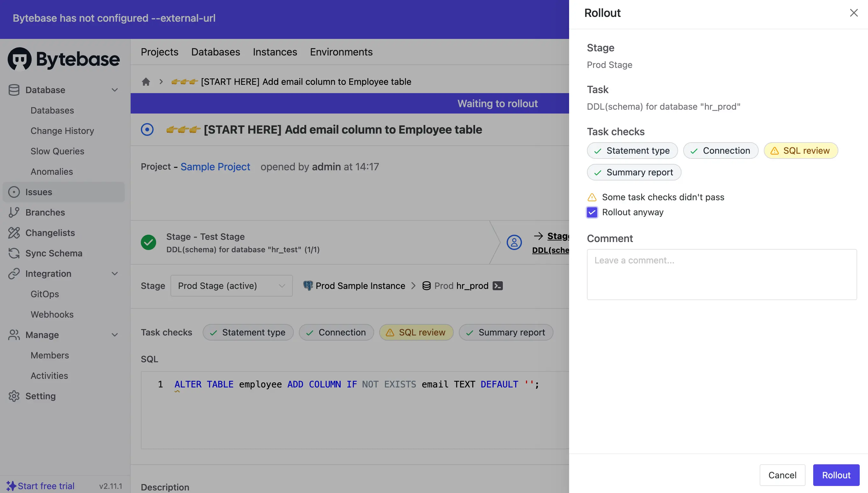Screen dimensions: 868x493
Task: Close the Rollout panel with X
Action: tap(854, 13)
